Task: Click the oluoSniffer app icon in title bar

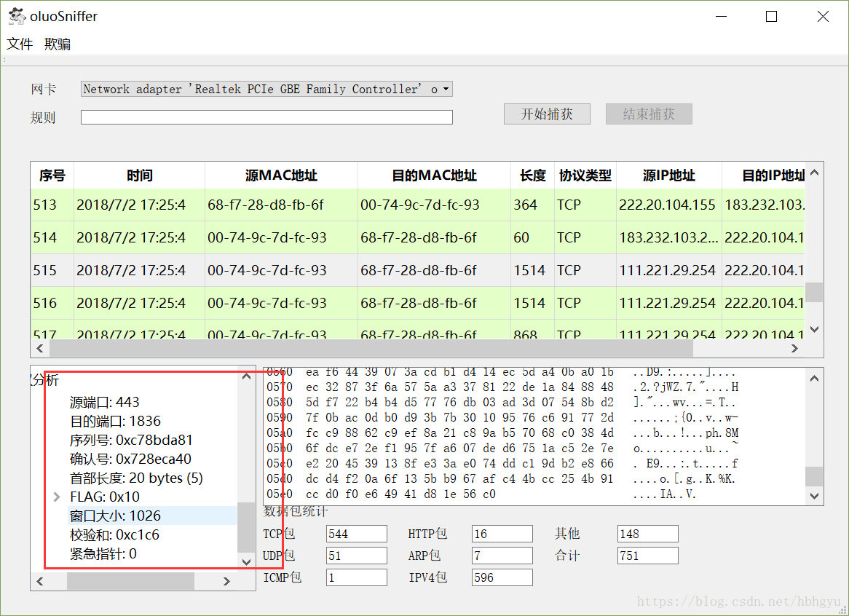Action: pyautogui.click(x=17, y=16)
